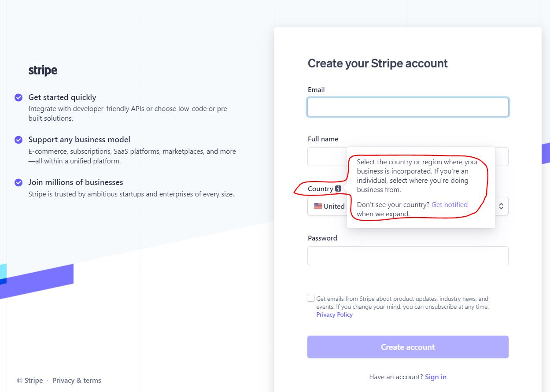Click the Get started quickly checkmark icon
The height and width of the screenshot is (392, 550).
tap(18, 97)
